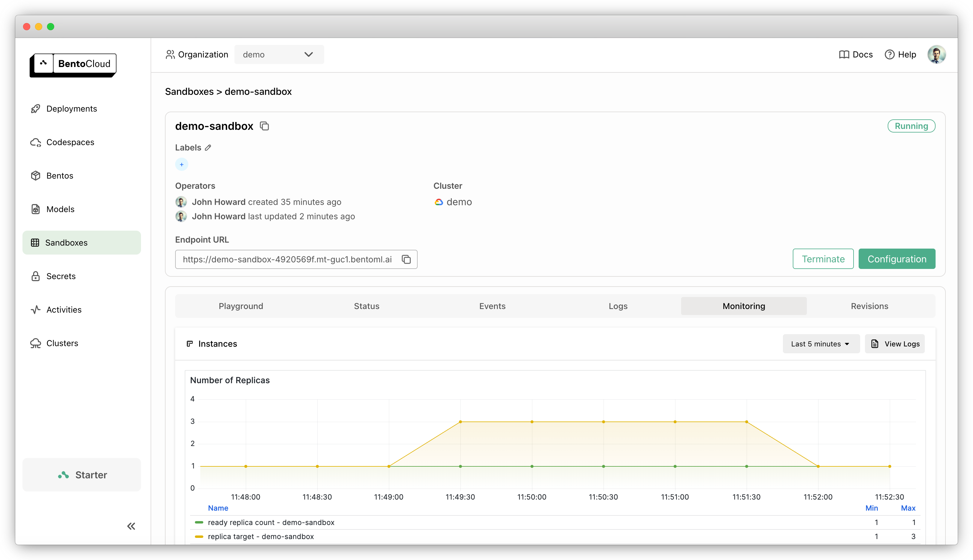Select the Monitoring tab
The width and height of the screenshot is (973, 560).
[x=744, y=306]
